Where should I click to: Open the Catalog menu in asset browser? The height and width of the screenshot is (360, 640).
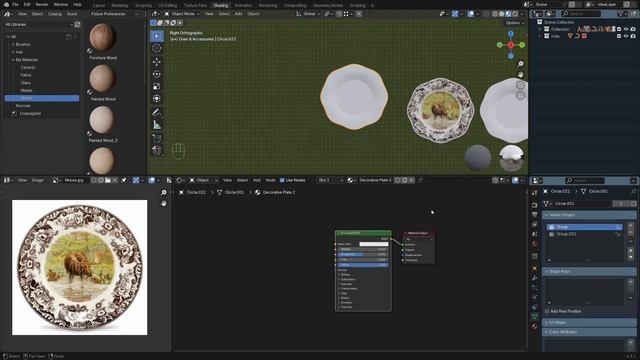pyautogui.click(x=55, y=14)
